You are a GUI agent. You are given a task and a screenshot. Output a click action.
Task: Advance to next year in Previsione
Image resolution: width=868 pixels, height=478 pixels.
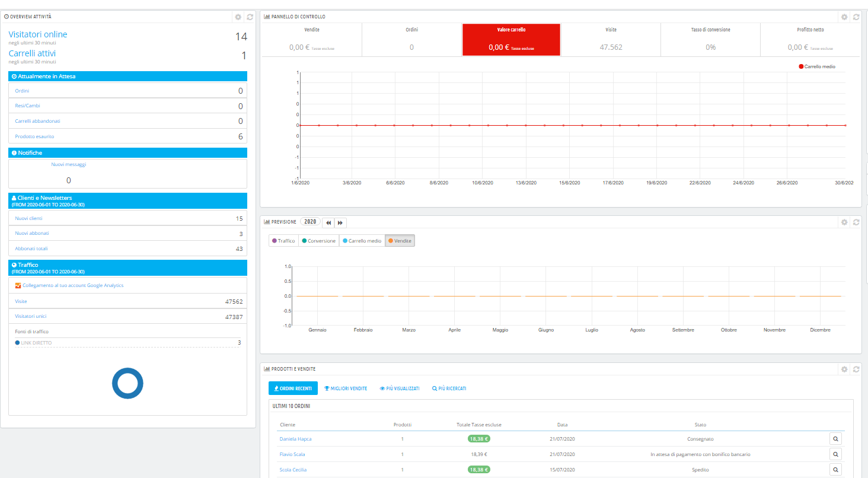(x=340, y=223)
